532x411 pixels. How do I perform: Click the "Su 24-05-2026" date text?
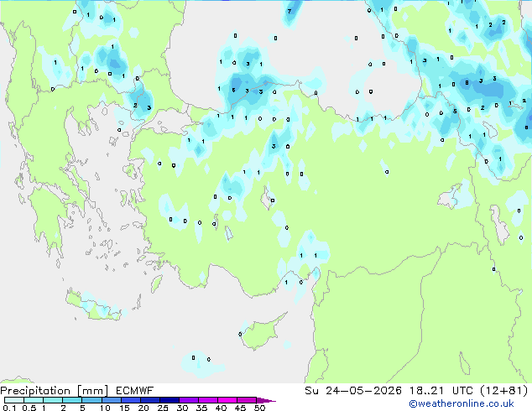(353, 391)
